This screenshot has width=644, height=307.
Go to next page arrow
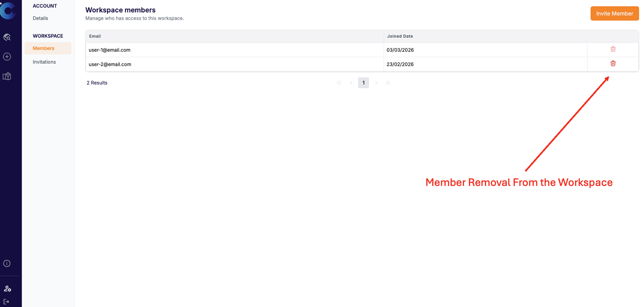[376, 83]
